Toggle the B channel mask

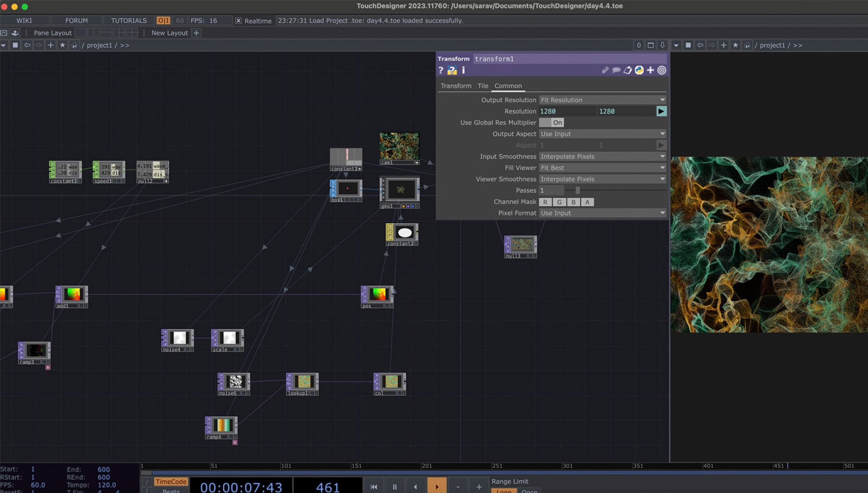click(573, 202)
